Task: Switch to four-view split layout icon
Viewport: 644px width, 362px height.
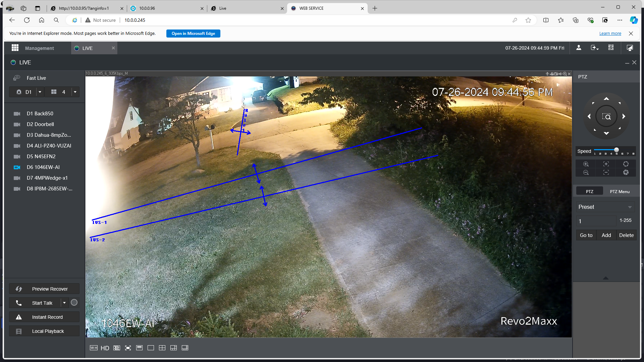Action: [x=162, y=348]
